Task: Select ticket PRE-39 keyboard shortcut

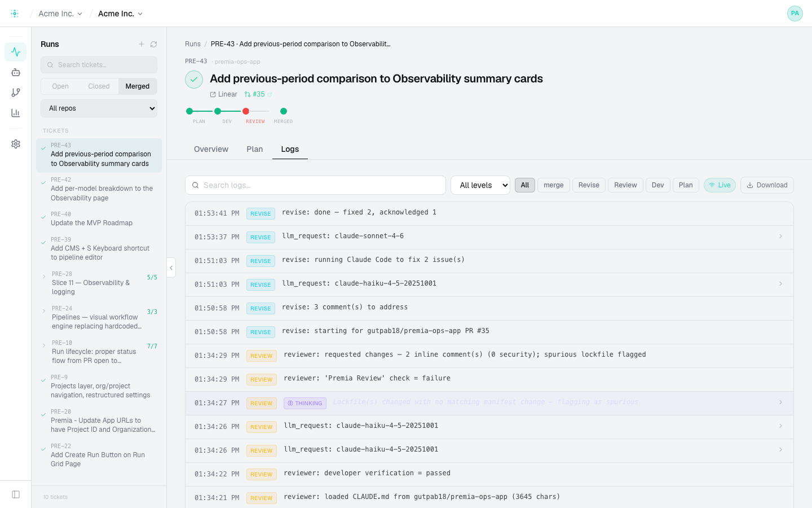Action: tap(99, 248)
